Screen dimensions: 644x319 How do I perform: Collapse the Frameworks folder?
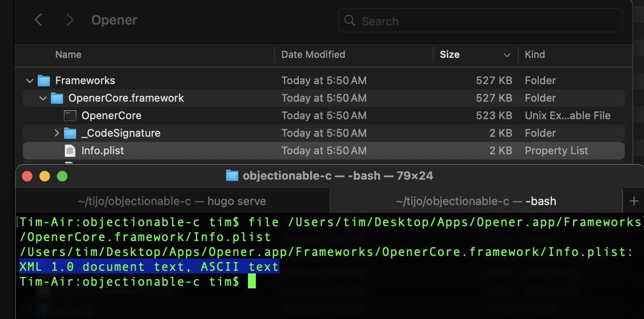tap(30, 81)
